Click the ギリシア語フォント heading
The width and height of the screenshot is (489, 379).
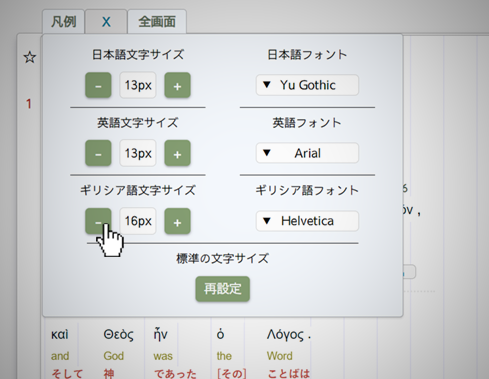click(x=307, y=190)
